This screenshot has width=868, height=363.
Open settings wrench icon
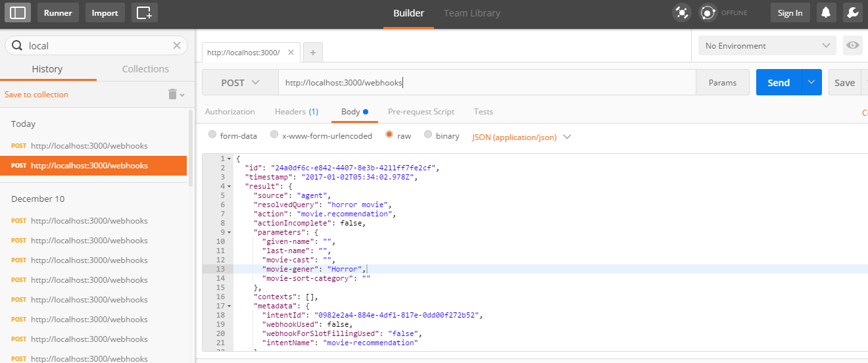point(852,12)
